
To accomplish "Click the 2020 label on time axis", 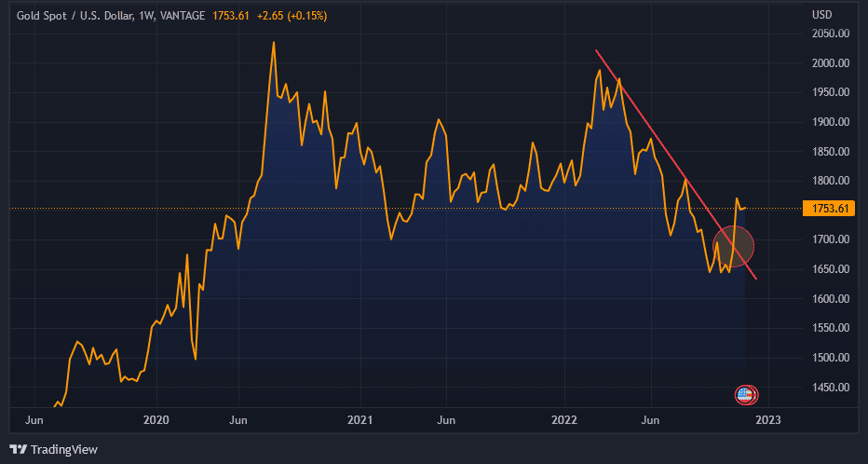I will pos(156,420).
